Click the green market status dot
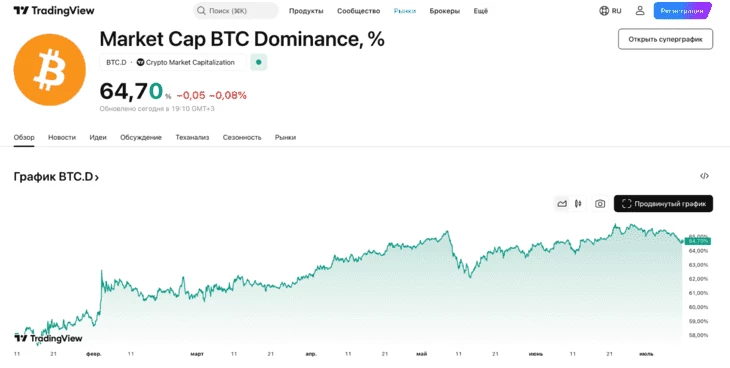Image resolution: width=730 pixels, height=368 pixels. click(258, 62)
